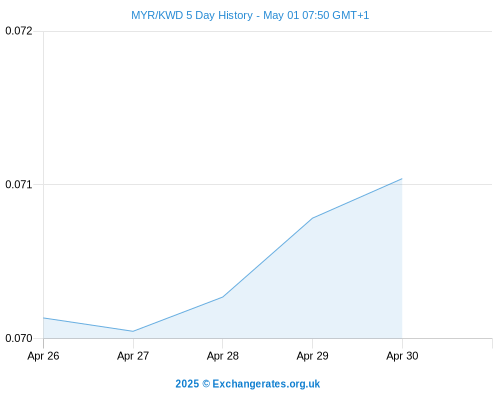Click the Apr 29 x-axis tick mark
Viewport: 495px width, 400px height.
(x=312, y=343)
